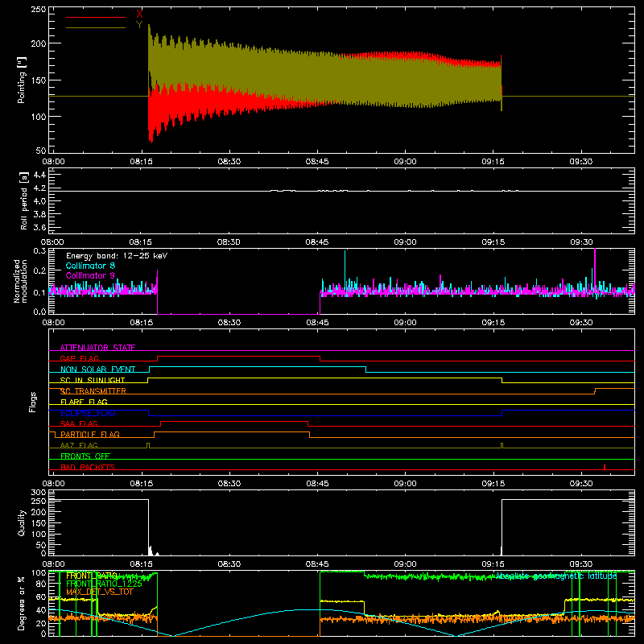Click the SC_IN_SUNLIGHT flag label
The image size is (644, 644).
93,380
